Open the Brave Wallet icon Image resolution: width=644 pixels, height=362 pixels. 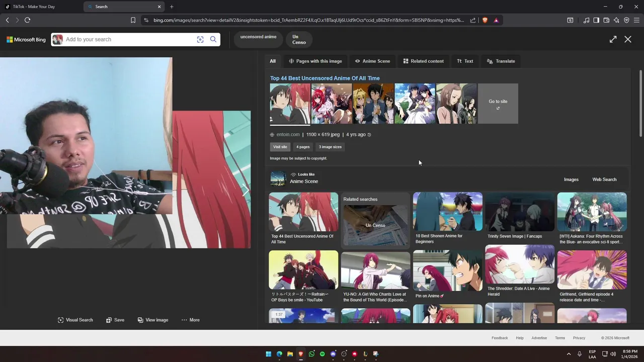(606, 20)
